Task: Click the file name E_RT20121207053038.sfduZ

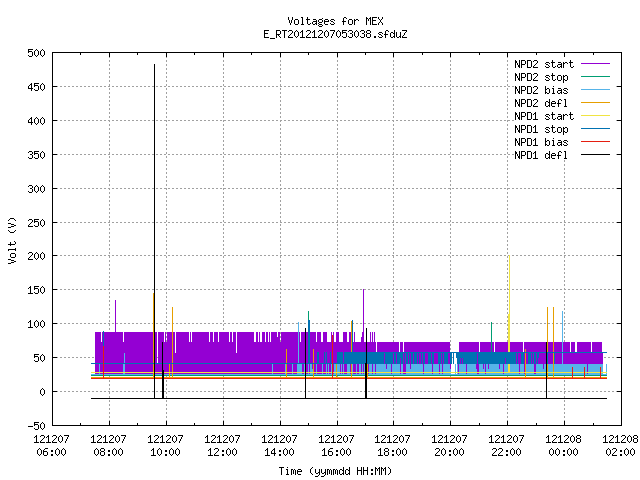Action: coord(335,34)
